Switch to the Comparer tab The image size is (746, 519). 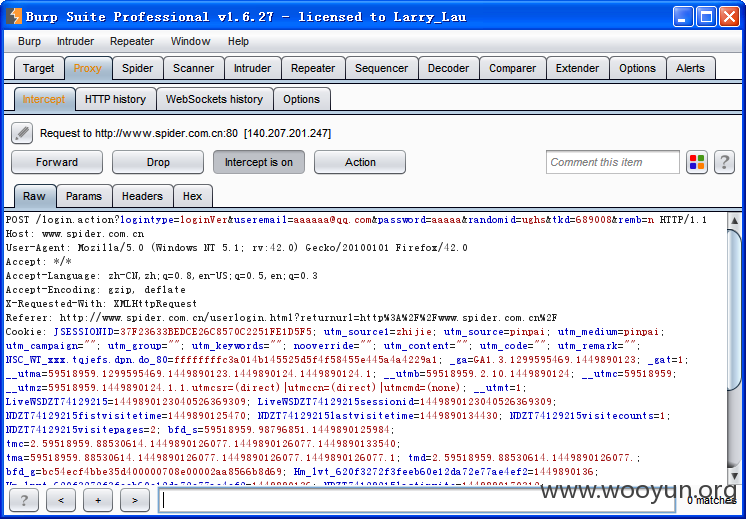tap(512, 68)
